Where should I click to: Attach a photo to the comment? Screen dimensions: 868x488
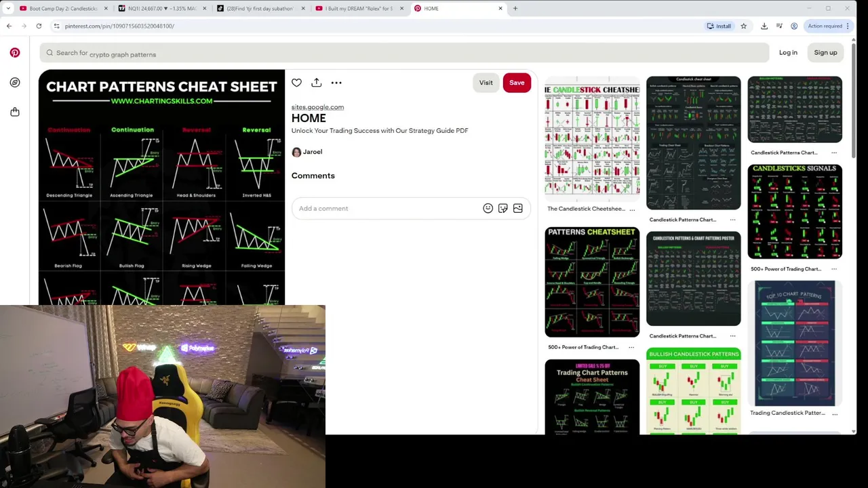[517, 208]
